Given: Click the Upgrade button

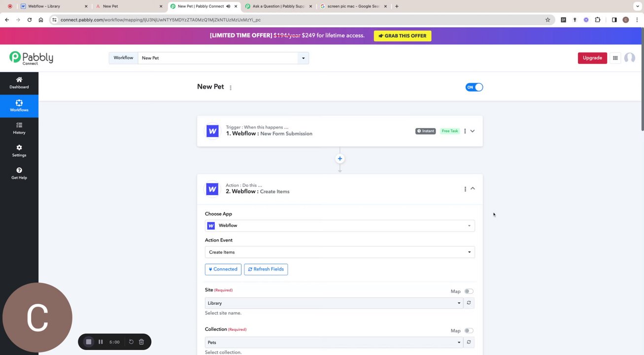Looking at the screenshot, I should coord(592,58).
